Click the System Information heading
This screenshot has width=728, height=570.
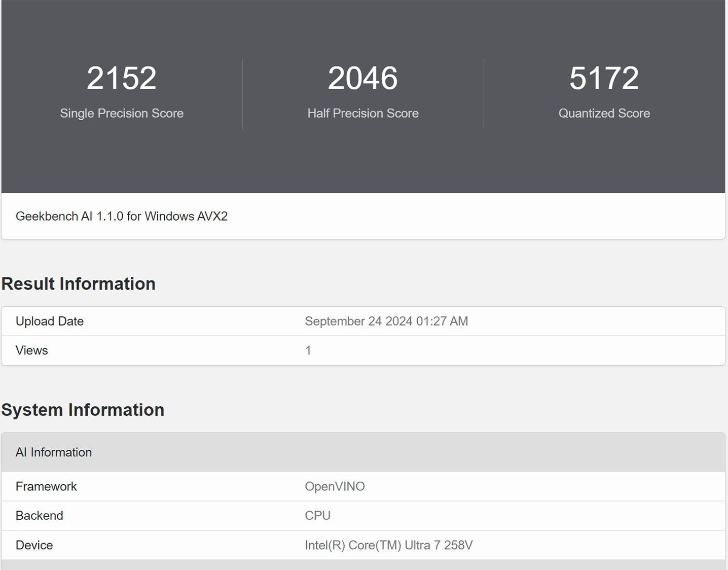tap(83, 410)
